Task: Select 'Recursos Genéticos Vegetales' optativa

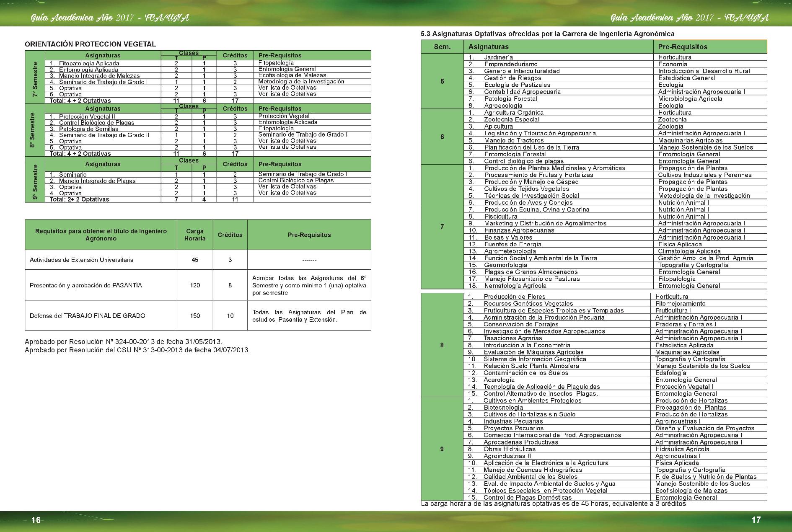Action: pyautogui.click(x=528, y=304)
